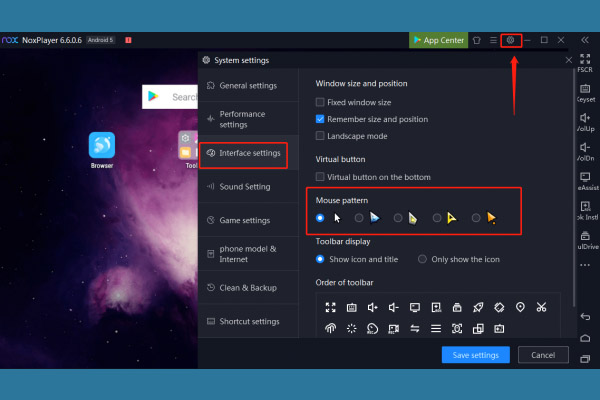
Task: Enable the Landscape mode checkbox
Action: [320, 136]
